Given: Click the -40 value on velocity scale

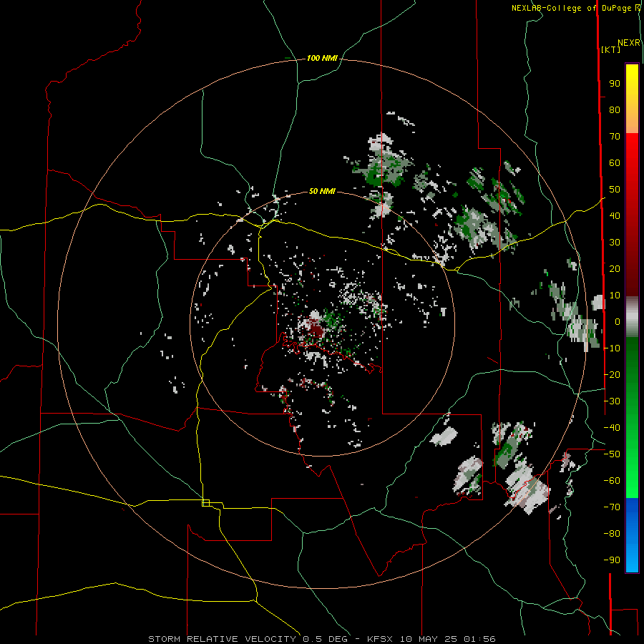Looking at the screenshot, I should [x=612, y=428].
